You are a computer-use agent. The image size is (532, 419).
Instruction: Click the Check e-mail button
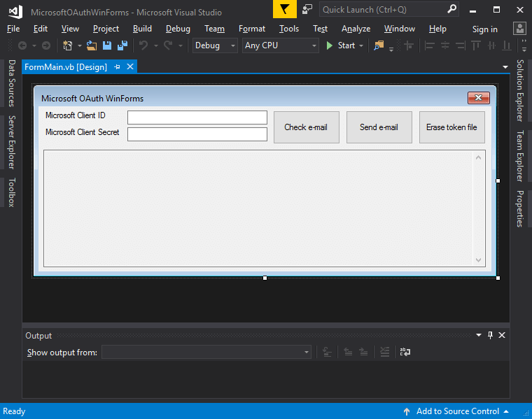pos(307,127)
